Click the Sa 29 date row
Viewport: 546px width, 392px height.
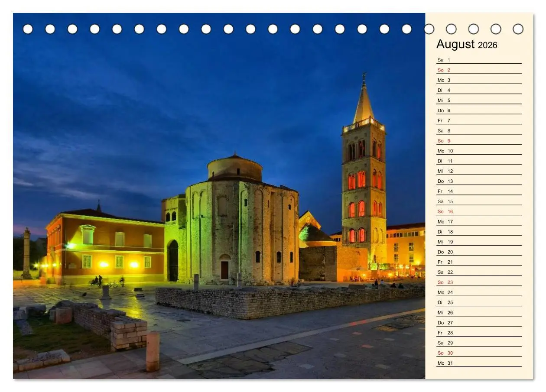coord(479,343)
